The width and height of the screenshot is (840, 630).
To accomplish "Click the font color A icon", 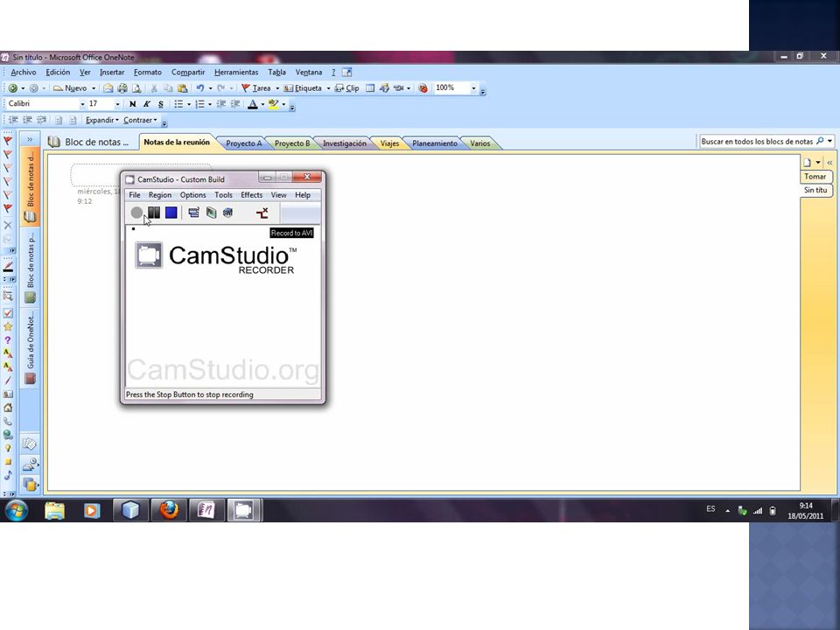I will click(252, 104).
